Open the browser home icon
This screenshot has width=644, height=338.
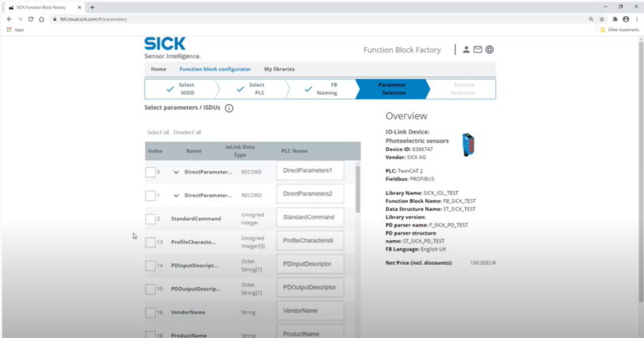[x=41, y=19]
